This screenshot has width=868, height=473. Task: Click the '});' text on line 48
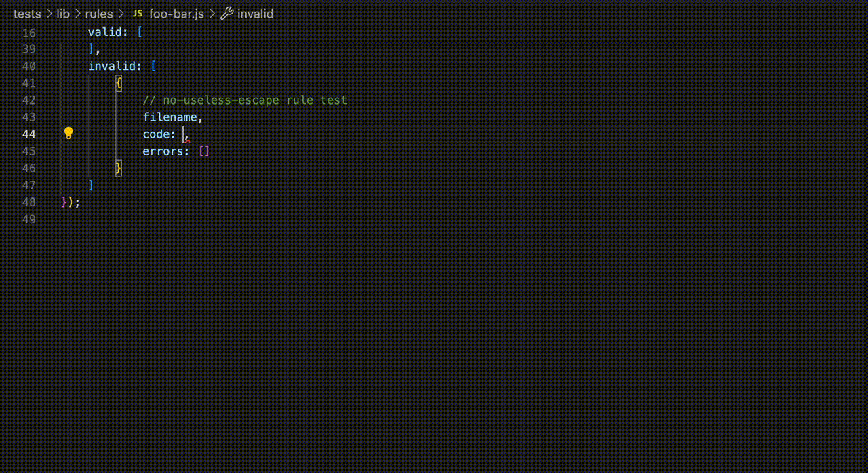tap(71, 202)
